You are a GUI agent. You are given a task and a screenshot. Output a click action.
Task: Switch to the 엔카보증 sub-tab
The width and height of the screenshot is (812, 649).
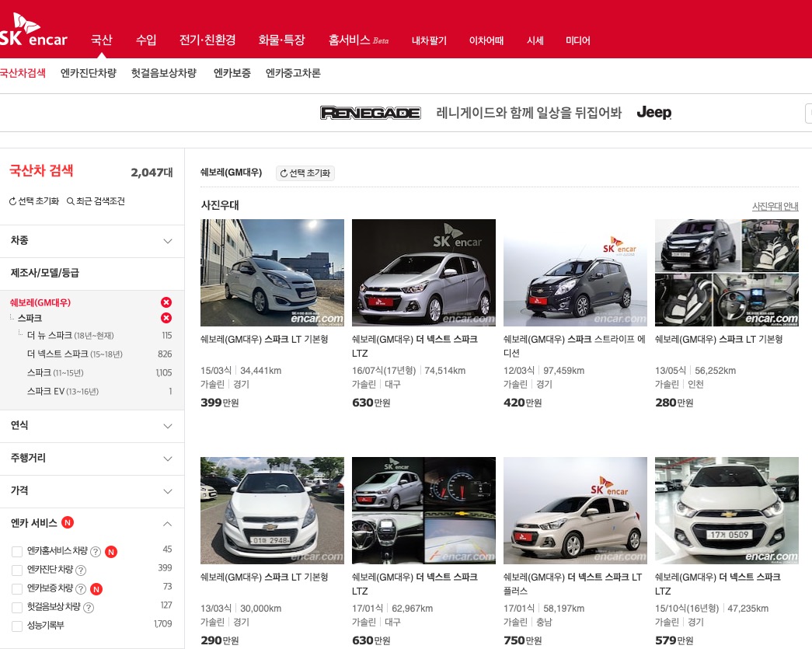(232, 73)
